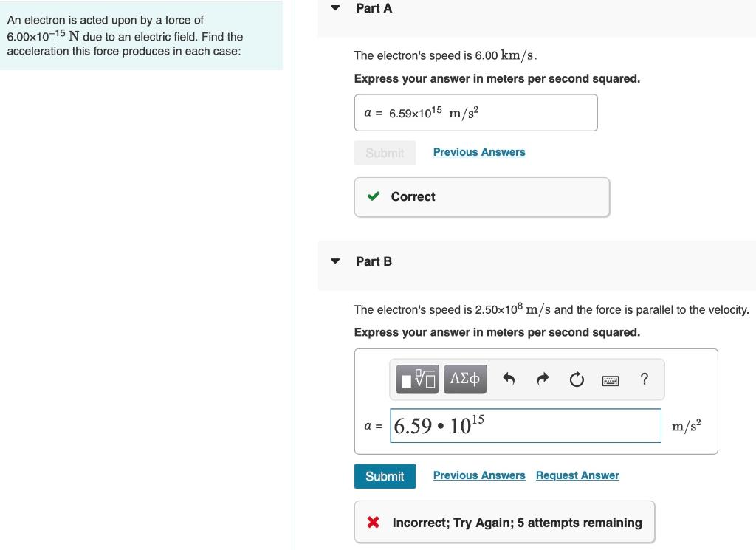Open Previous Answers for Part B
The height and width of the screenshot is (550, 756).
pos(478,475)
